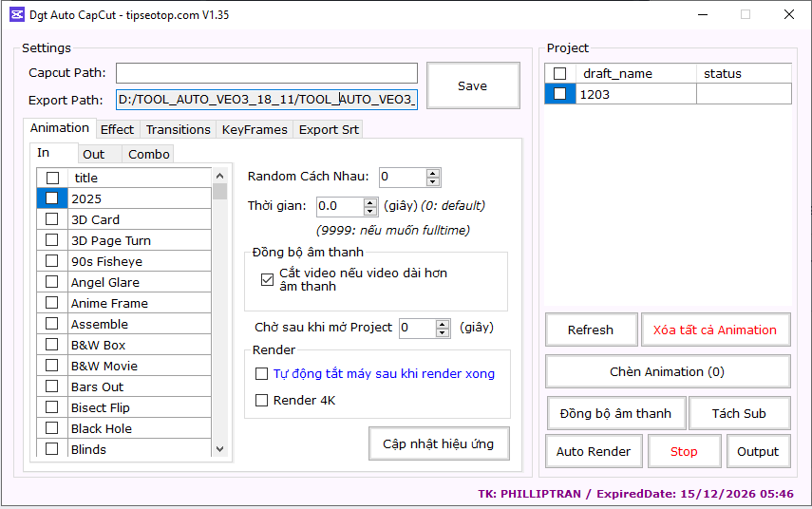
Task: Click Cập nhật hiệu ứng button
Action: point(439,443)
